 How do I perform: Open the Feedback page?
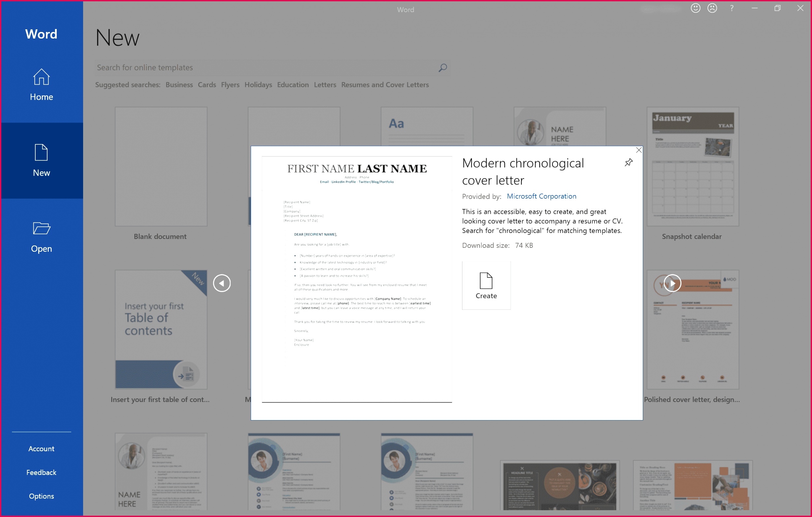click(41, 472)
